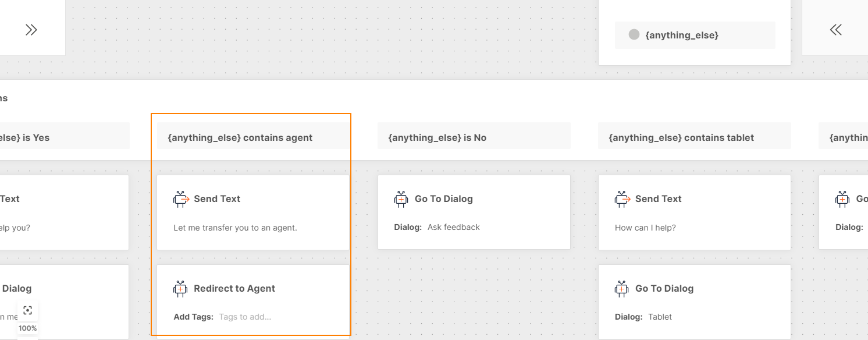Click the 100% zoom level indicator
The height and width of the screenshot is (340, 868).
click(27, 328)
